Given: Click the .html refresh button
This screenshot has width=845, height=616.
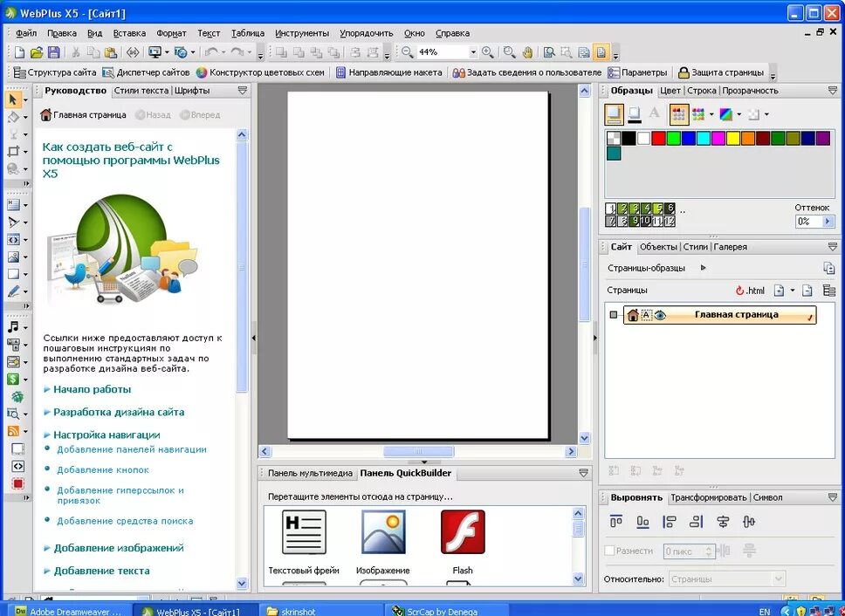Looking at the screenshot, I should click(750, 291).
